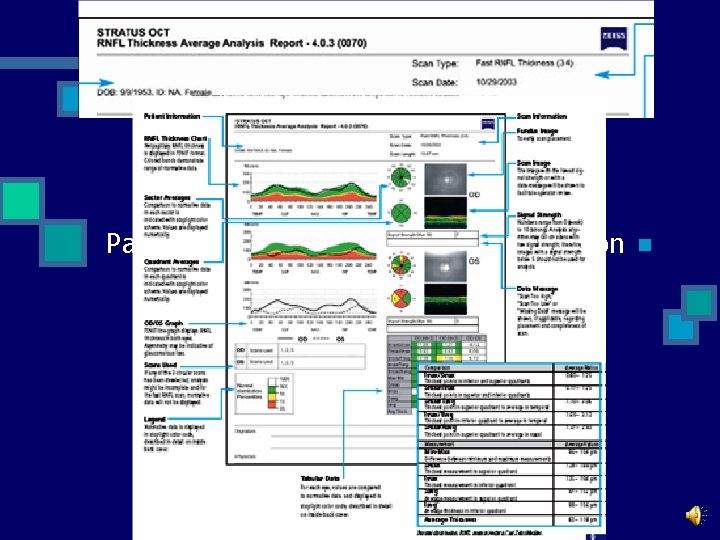
Task: Click the OS fundus image thumbnail
Action: 445,266
